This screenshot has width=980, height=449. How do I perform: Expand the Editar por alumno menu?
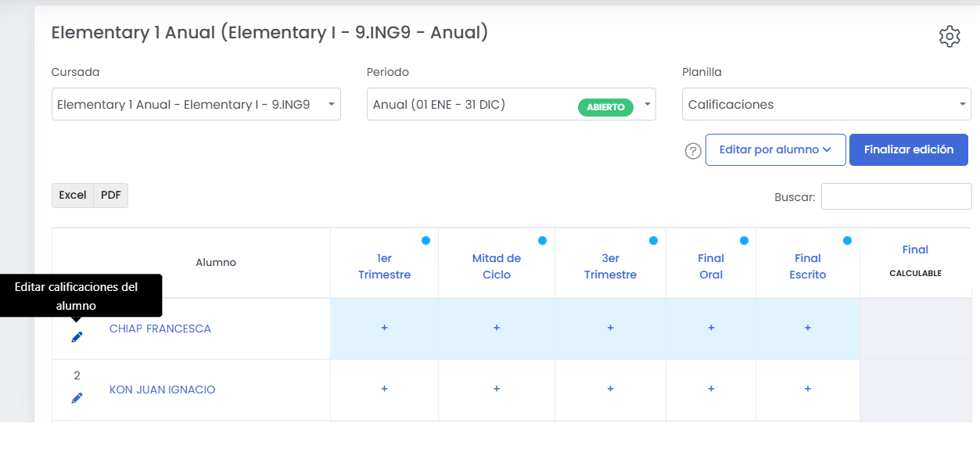click(x=775, y=149)
